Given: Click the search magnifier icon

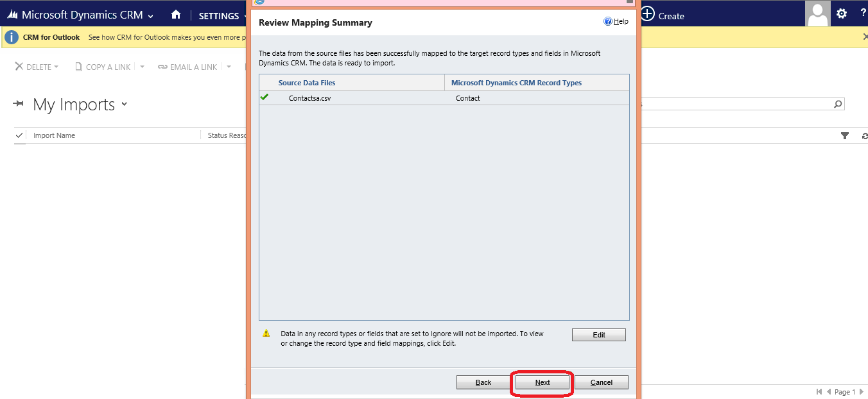Looking at the screenshot, I should 837,104.
